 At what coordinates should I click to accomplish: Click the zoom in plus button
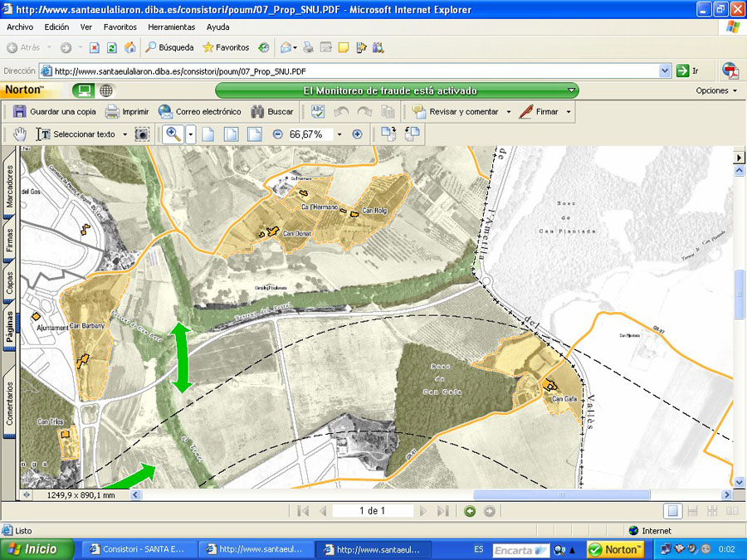coord(357,134)
